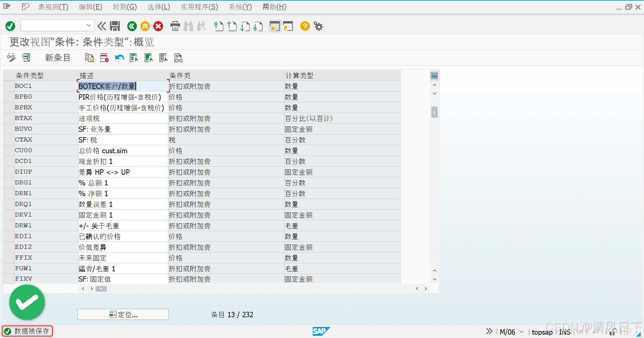
Task: Select row BTAX via row selector
Action: point(8,118)
